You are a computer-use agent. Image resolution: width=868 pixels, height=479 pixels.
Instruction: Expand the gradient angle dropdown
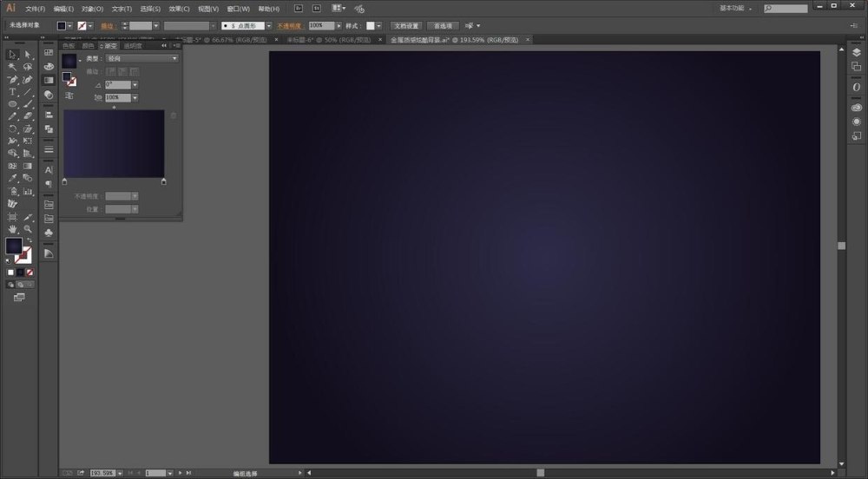click(135, 85)
